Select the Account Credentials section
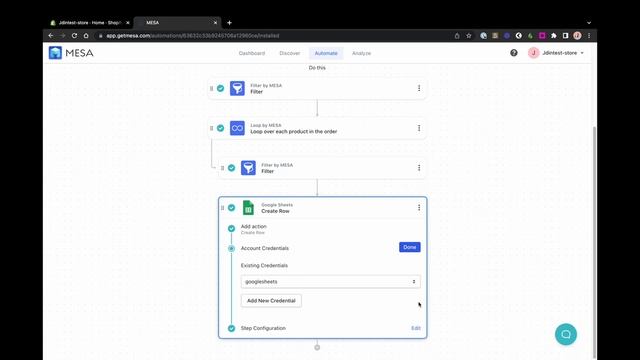640x360 pixels. tap(264, 248)
